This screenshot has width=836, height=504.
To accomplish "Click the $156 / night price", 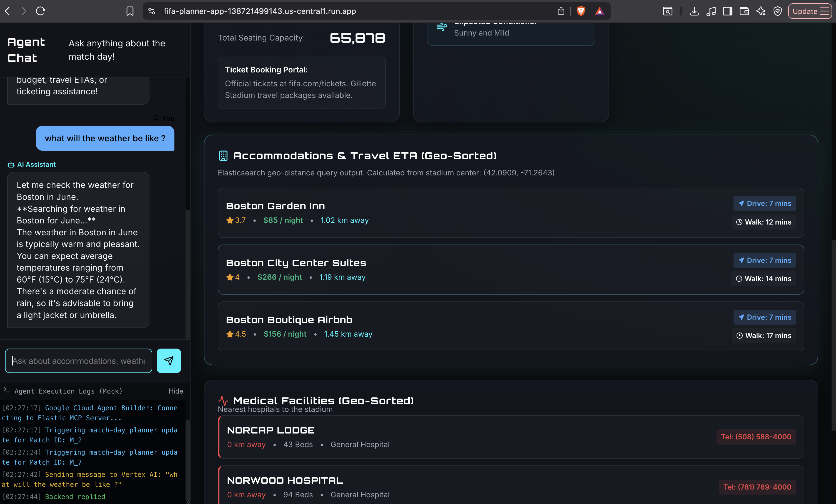I will click(x=285, y=334).
